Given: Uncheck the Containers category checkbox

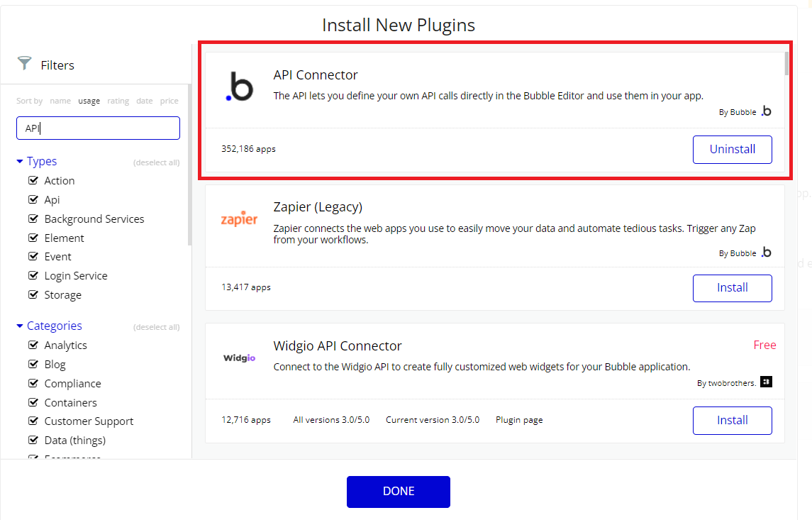Looking at the screenshot, I should (33, 402).
